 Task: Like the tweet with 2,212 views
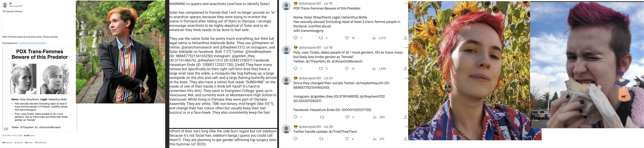click(347, 38)
